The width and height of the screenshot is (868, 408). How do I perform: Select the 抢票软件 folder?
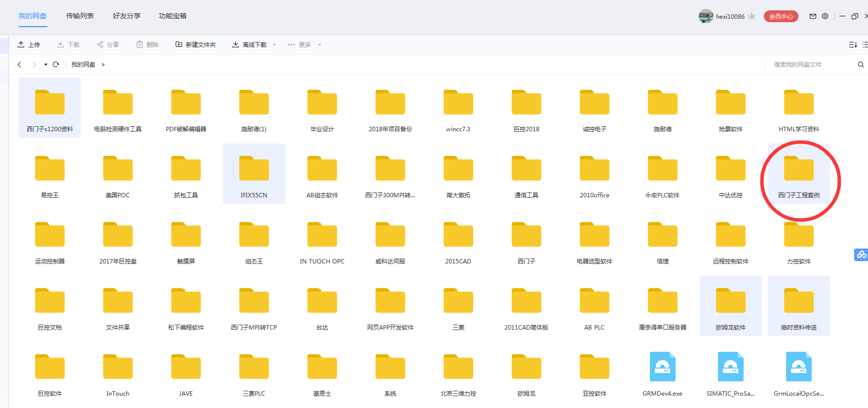[731, 108]
